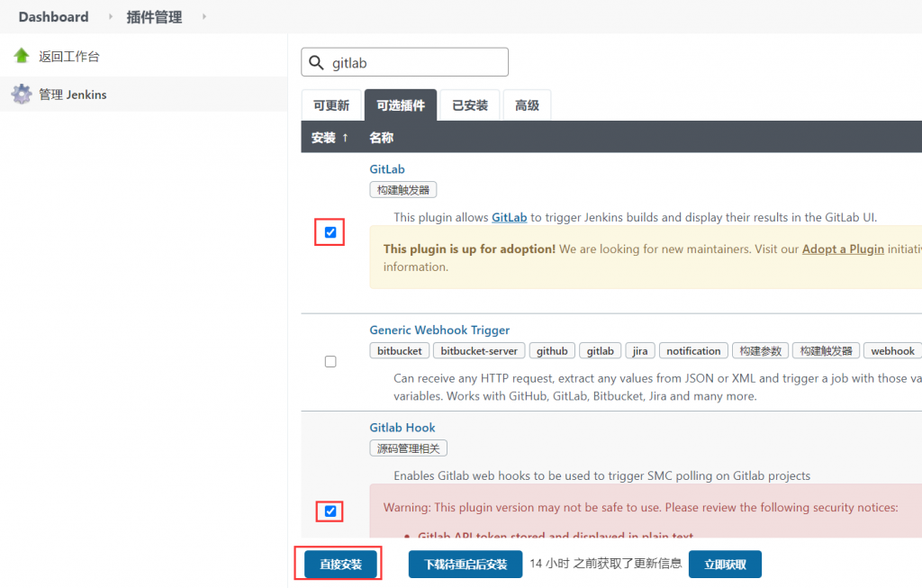922x588 pixels.
Task: Uncheck the GitLab plugin checkbox
Action: pyautogui.click(x=330, y=232)
